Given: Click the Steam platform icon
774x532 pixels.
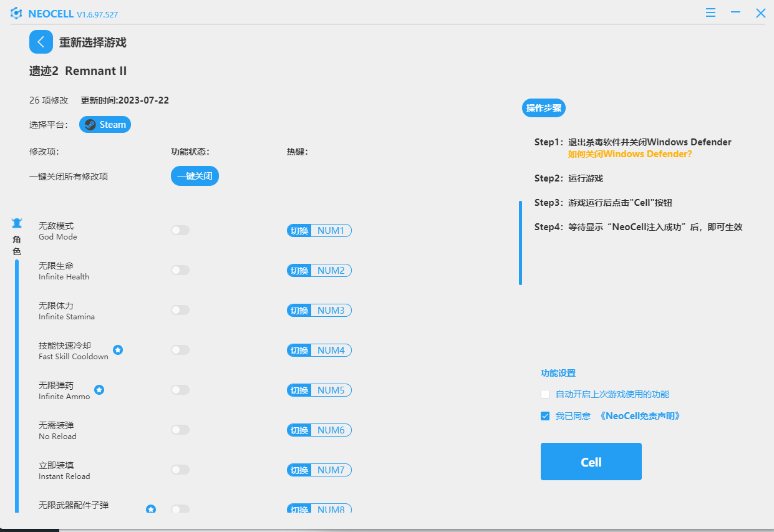Looking at the screenshot, I should (x=90, y=124).
